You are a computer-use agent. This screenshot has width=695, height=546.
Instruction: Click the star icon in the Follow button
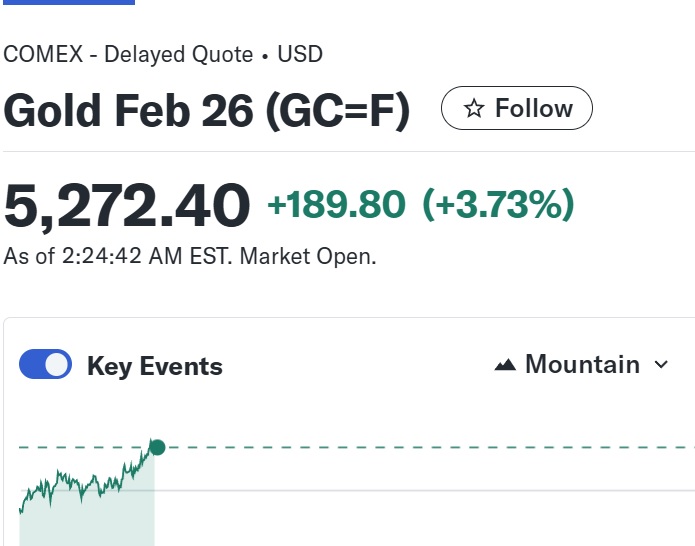(x=475, y=109)
